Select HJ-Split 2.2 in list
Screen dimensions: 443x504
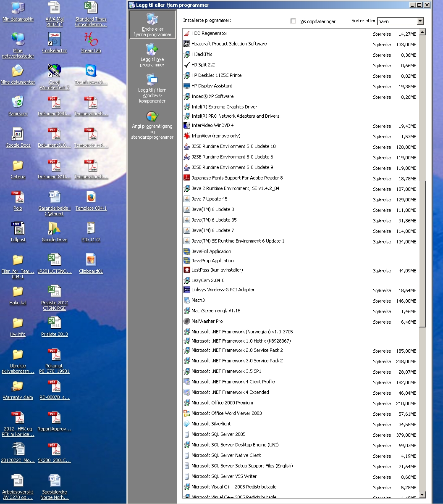point(301,65)
